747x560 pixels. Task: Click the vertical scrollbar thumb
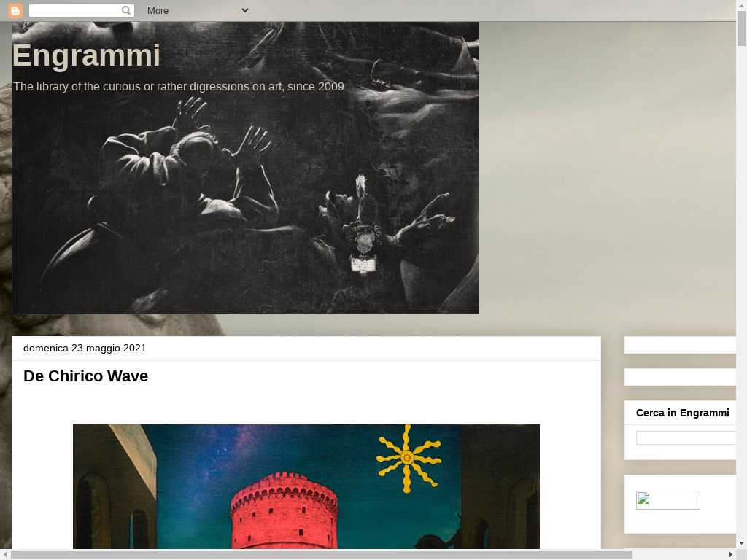(741, 28)
